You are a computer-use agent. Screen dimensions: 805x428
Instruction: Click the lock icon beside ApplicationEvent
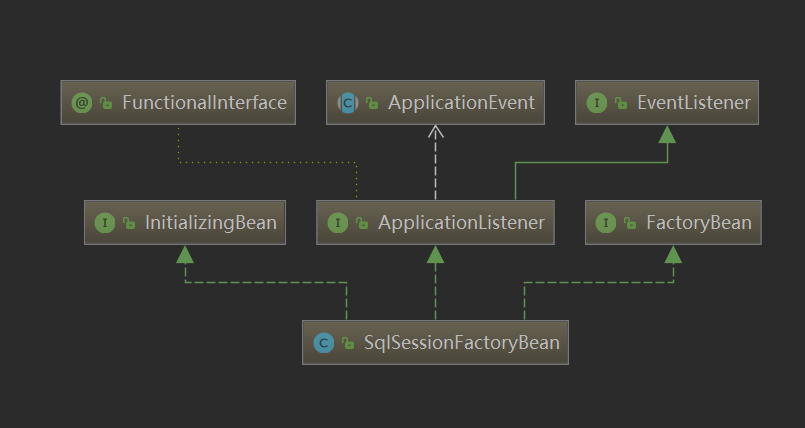pyautogui.click(x=372, y=103)
